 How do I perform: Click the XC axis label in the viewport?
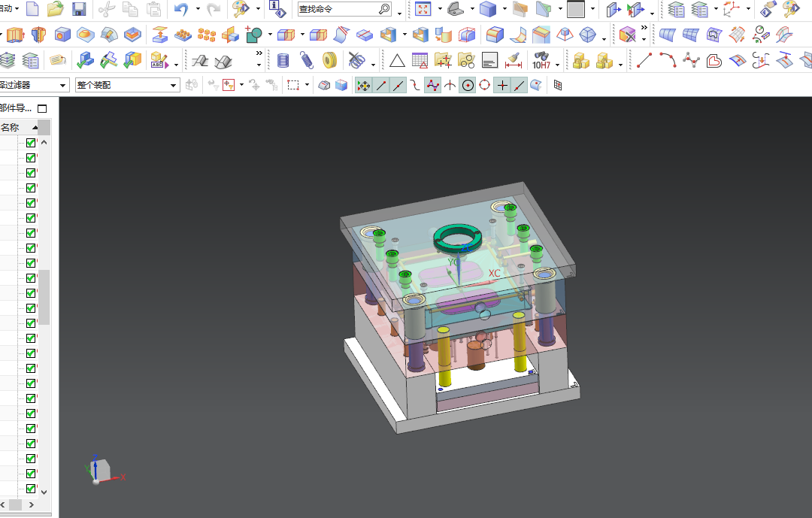[495, 273]
